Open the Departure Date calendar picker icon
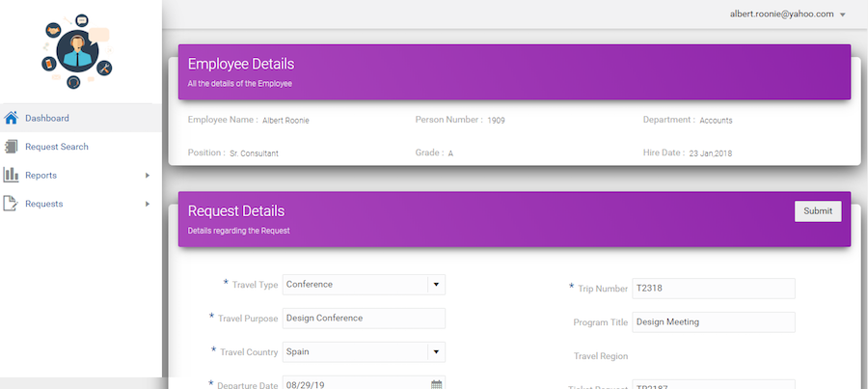Screen dimensions: 868x389 (436, 384)
